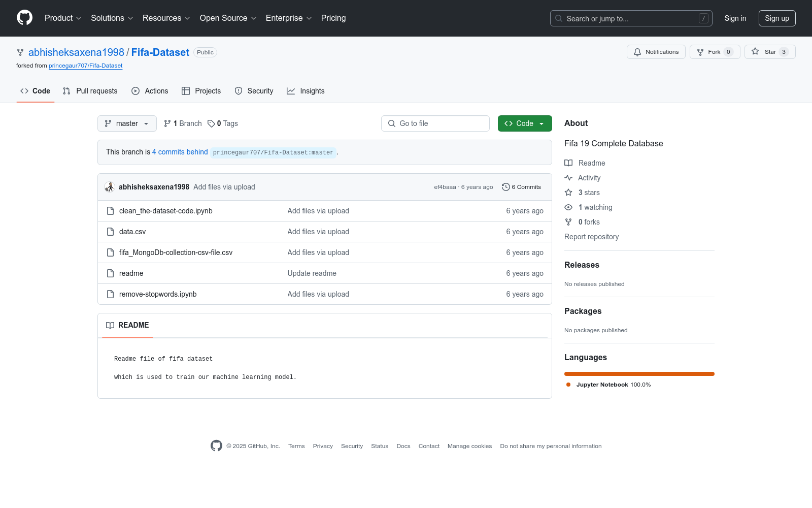The height and width of the screenshot is (508, 812).
Task: Click the Notifications bell button
Action: tap(656, 52)
